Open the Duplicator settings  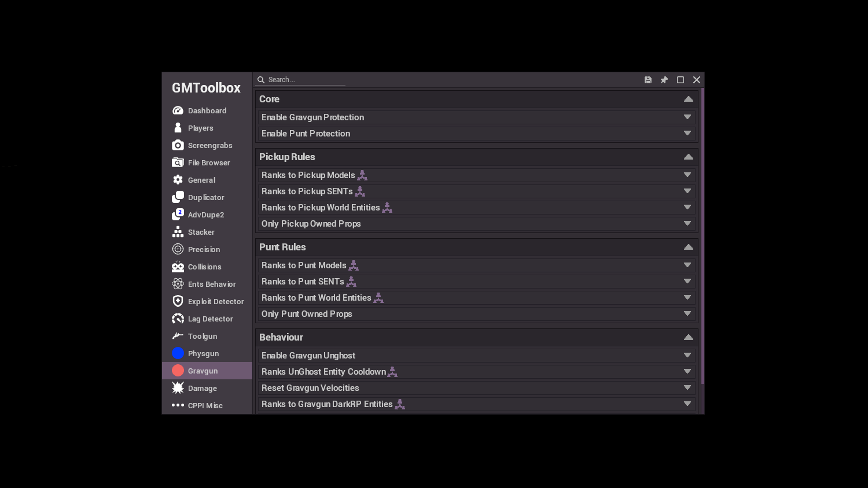(207, 197)
